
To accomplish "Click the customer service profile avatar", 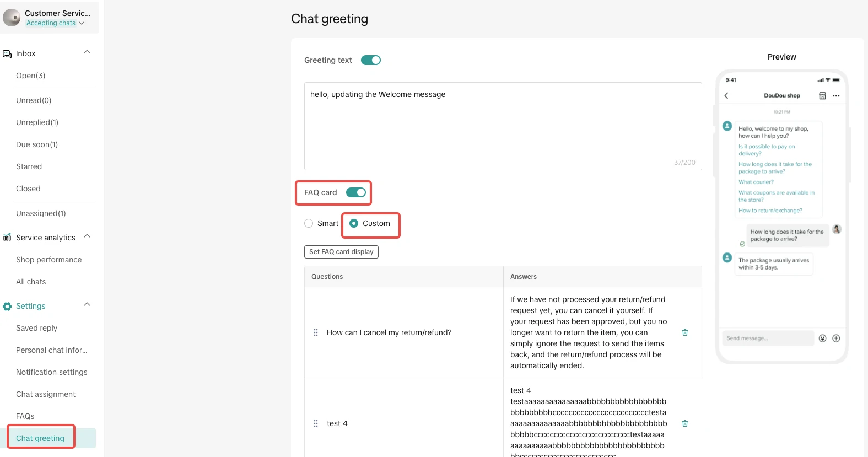I will (12, 18).
